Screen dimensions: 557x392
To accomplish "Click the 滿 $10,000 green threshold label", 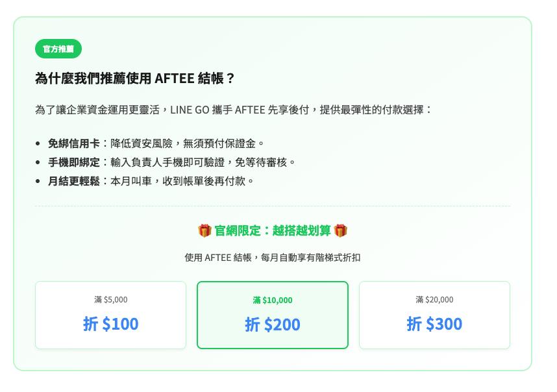I will [273, 300].
